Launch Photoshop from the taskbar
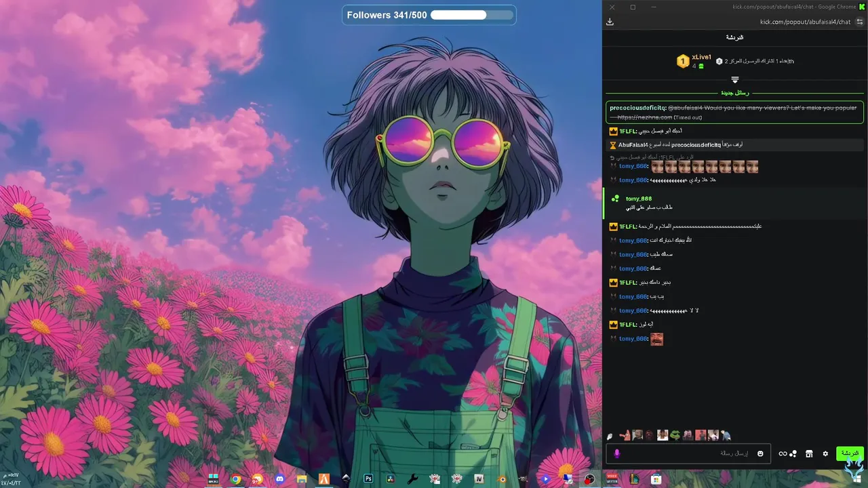Viewport: 868px width, 488px height. 369,479
